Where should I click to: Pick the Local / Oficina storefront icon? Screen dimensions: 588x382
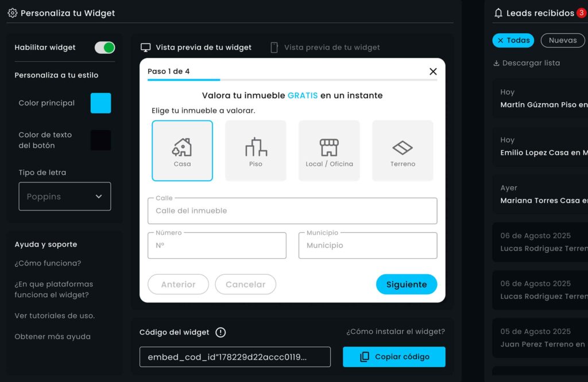pos(329,147)
